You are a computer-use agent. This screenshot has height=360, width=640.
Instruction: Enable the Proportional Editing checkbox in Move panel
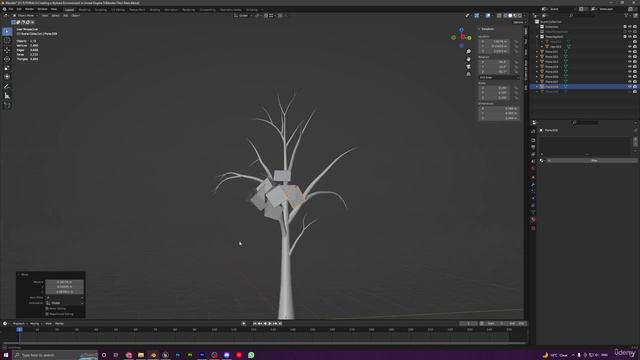pyautogui.click(x=47, y=314)
